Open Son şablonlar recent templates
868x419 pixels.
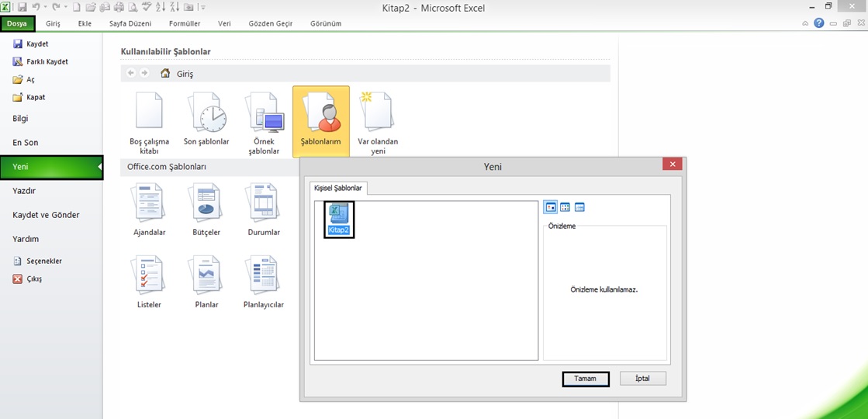206,119
